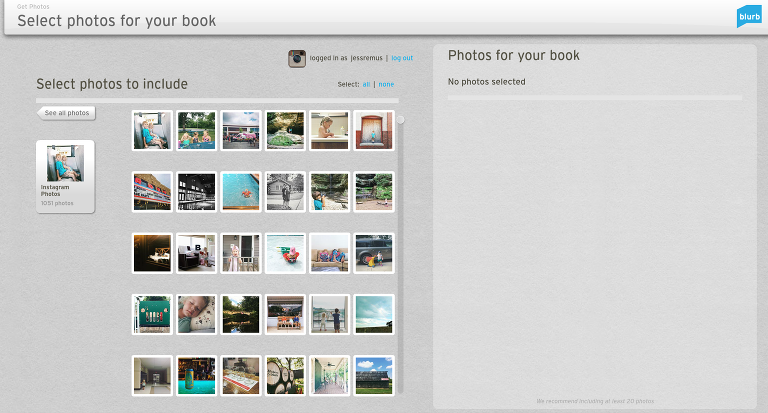Select all photos via 'all' link
Image resolution: width=768 pixels, height=413 pixels.
(x=366, y=85)
